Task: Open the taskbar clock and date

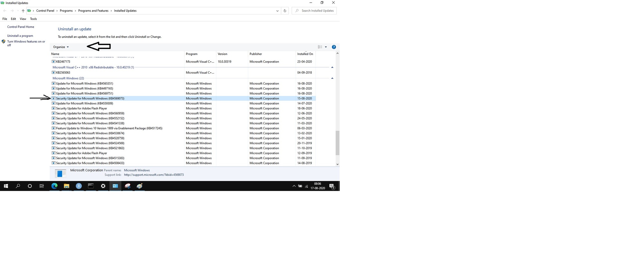Action: pos(317,186)
